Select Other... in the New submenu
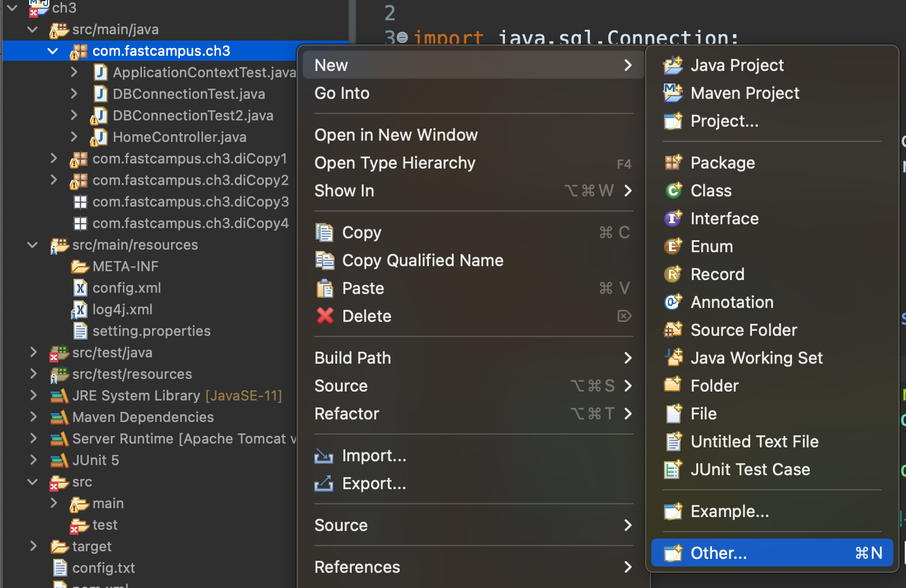Screen dimensions: 906x588 coord(772,553)
